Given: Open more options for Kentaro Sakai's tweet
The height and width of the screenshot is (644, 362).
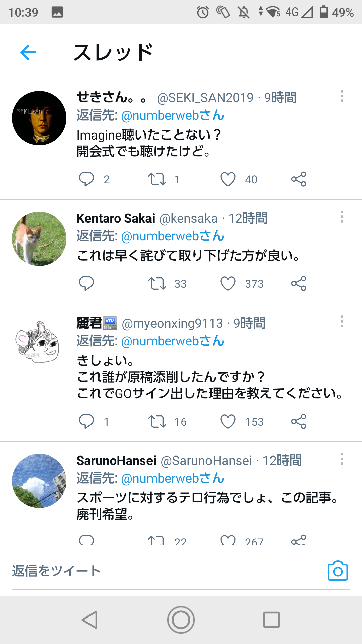Looking at the screenshot, I should click(342, 217).
